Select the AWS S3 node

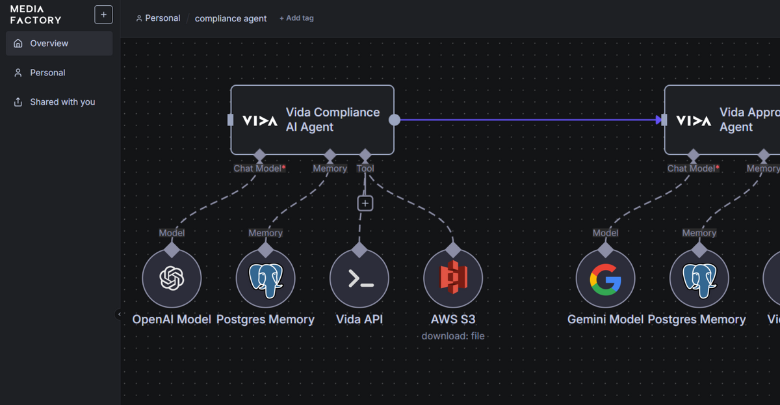pos(453,278)
